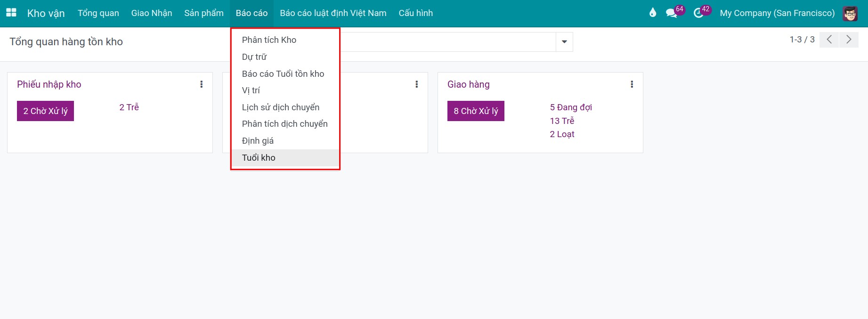Open Phiếu nhập kho card title
The height and width of the screenshot is (319, 868).
pos(49,84)
